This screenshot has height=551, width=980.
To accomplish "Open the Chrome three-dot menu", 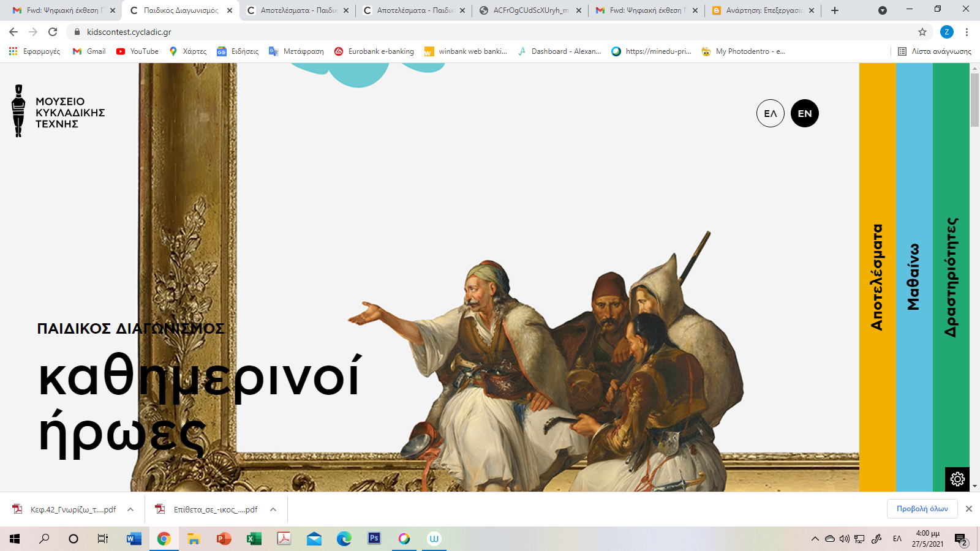I will (x=967, y=32).
